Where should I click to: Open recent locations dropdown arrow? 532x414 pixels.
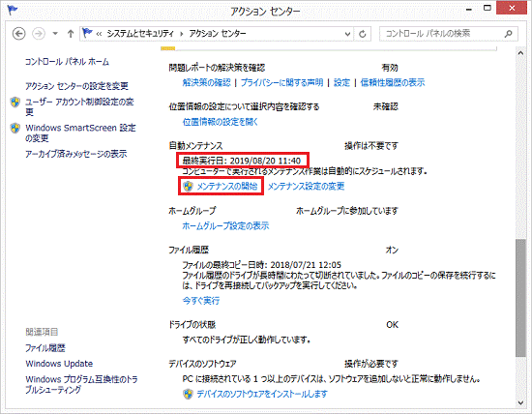click(55, 34)
